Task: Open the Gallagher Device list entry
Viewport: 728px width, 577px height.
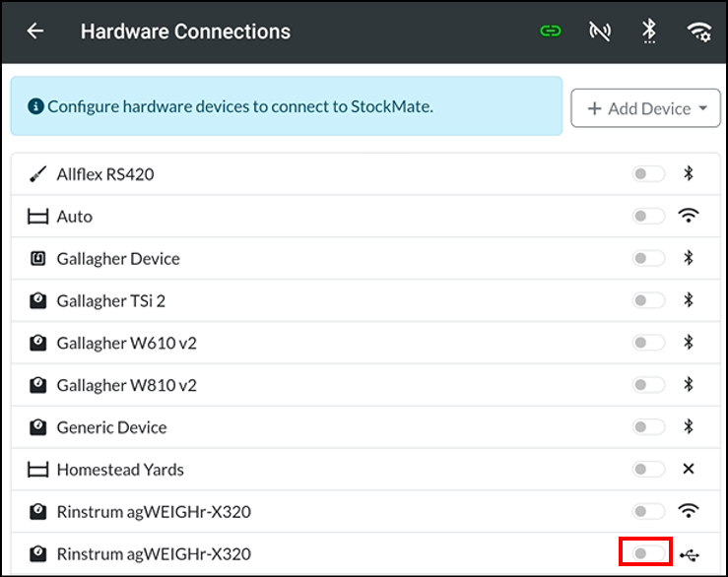Action: tap(365, 258)
